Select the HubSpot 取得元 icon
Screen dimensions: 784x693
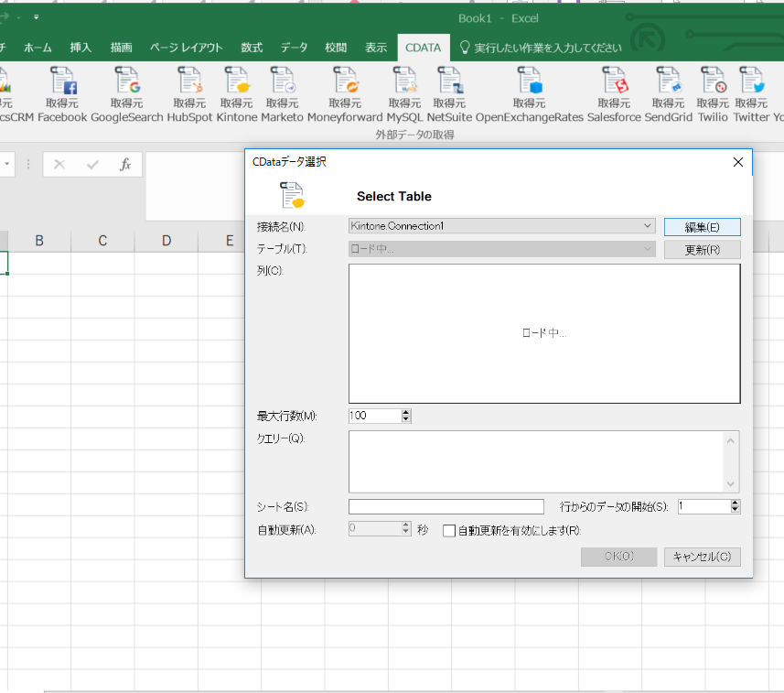189,87
